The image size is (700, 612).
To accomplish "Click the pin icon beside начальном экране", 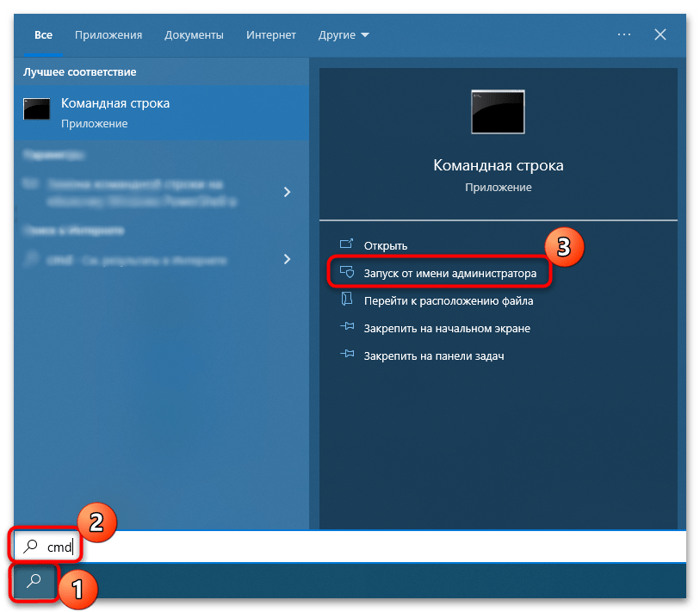I will (x=347, y=326).
